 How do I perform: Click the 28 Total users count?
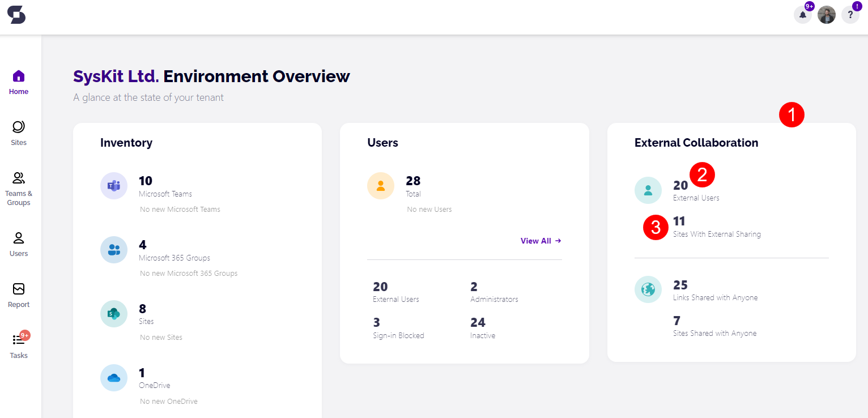click(x=413, y=181)
